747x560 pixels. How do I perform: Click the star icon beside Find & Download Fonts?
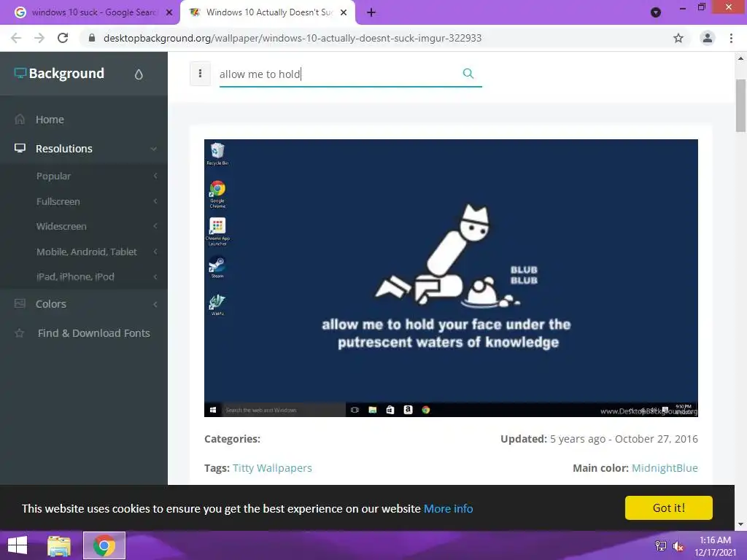click(20, 332)
